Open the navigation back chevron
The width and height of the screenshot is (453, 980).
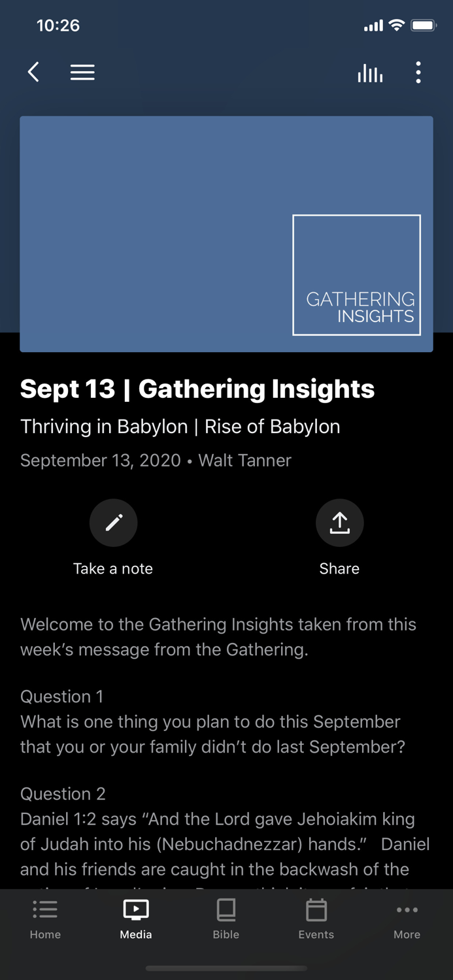coord(33,73)
